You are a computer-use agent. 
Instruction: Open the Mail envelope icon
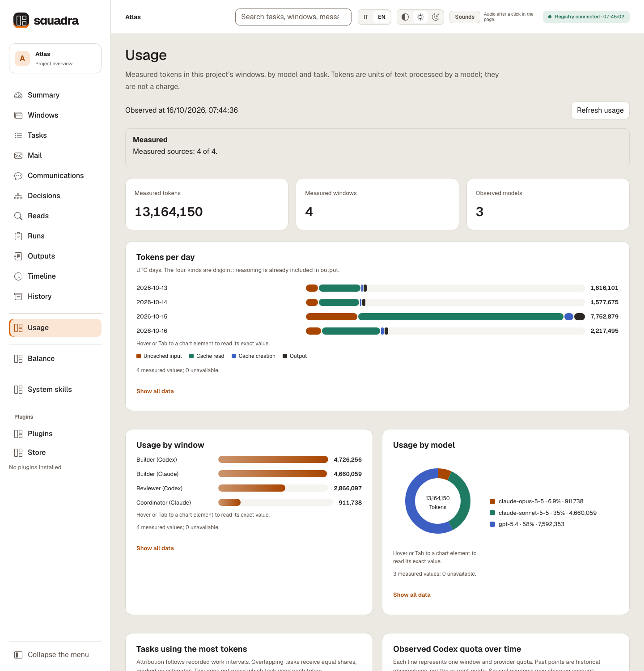[18, 156]
